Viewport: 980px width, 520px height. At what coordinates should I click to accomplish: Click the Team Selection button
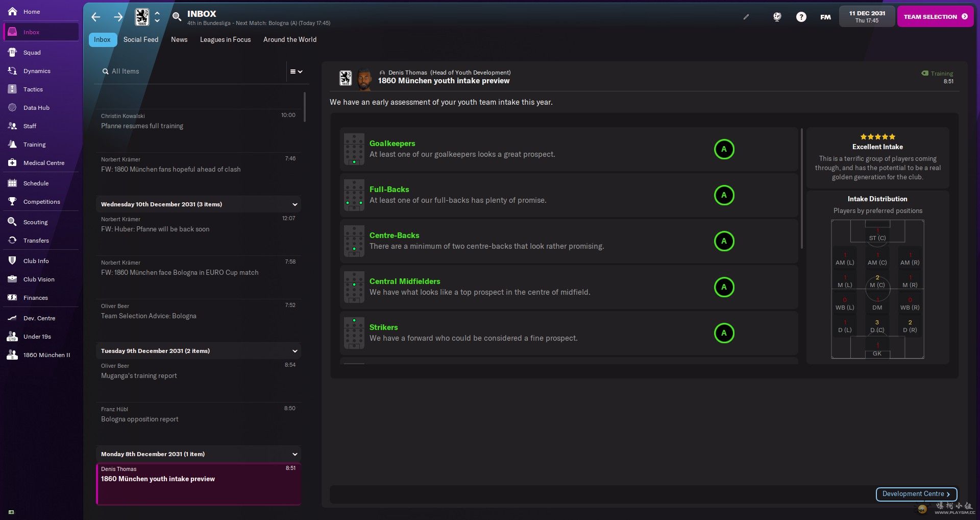click(935, 16)
